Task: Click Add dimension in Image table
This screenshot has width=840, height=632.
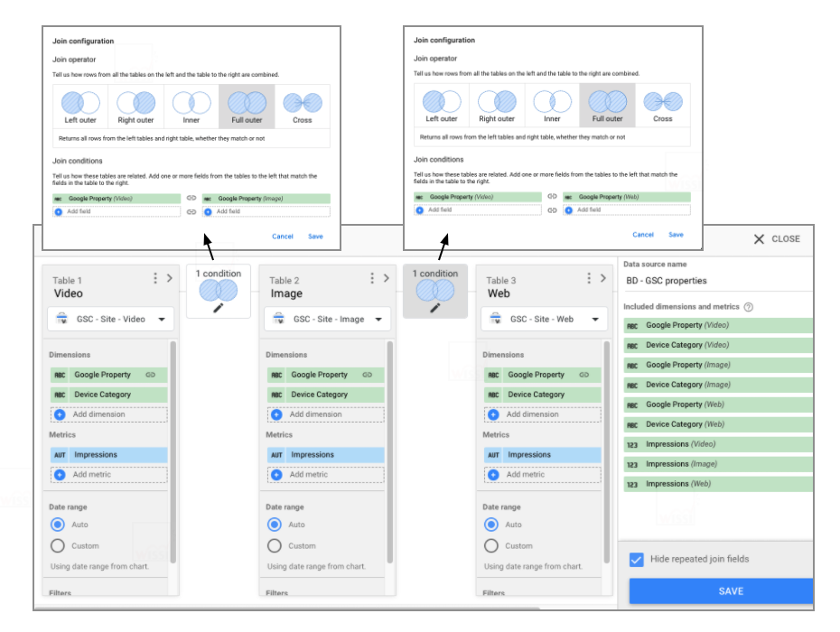Action: click(326, 414)
